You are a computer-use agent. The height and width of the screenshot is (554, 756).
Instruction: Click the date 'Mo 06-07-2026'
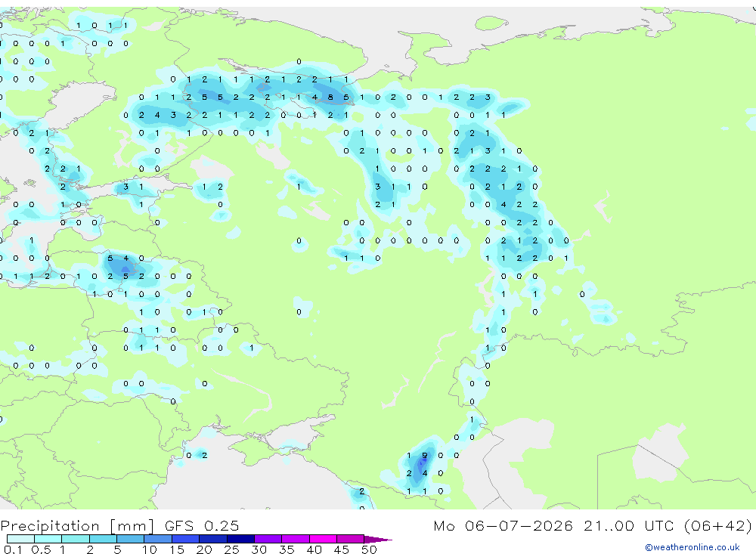[x=503, y=525]
